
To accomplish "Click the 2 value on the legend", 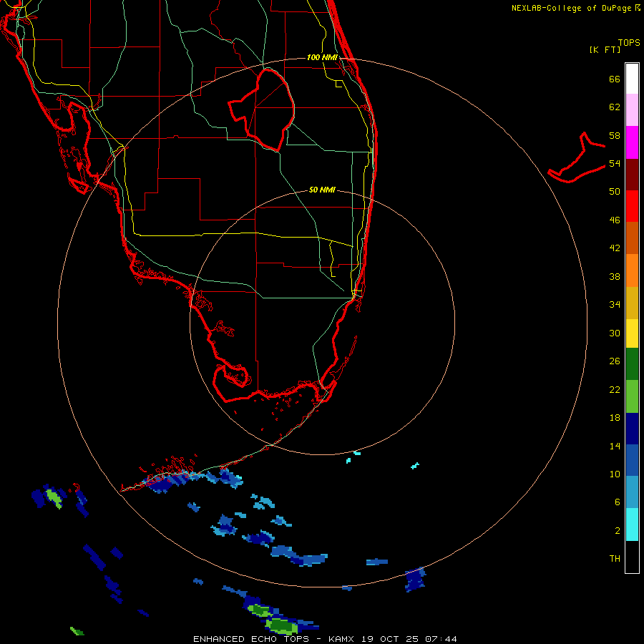I will 618,531.
